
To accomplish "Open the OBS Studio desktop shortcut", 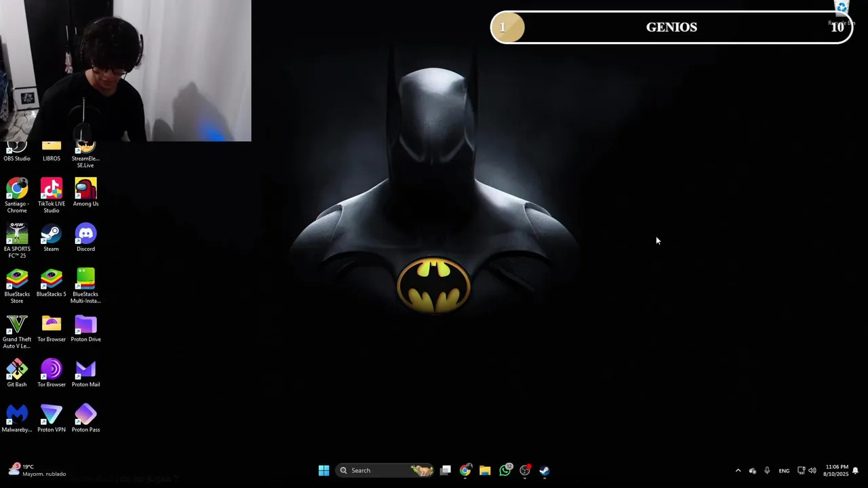I will pyautogui.click(x=17, y=152).
